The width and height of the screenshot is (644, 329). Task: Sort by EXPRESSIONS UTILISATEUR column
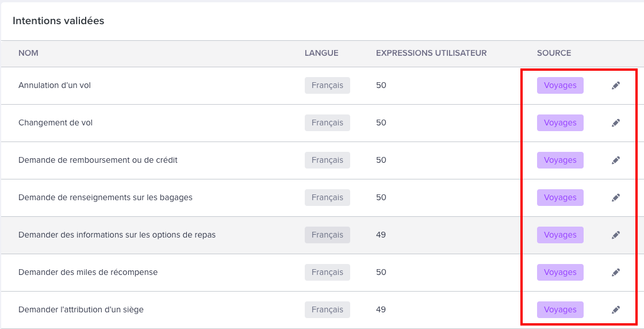click(431, 53)
